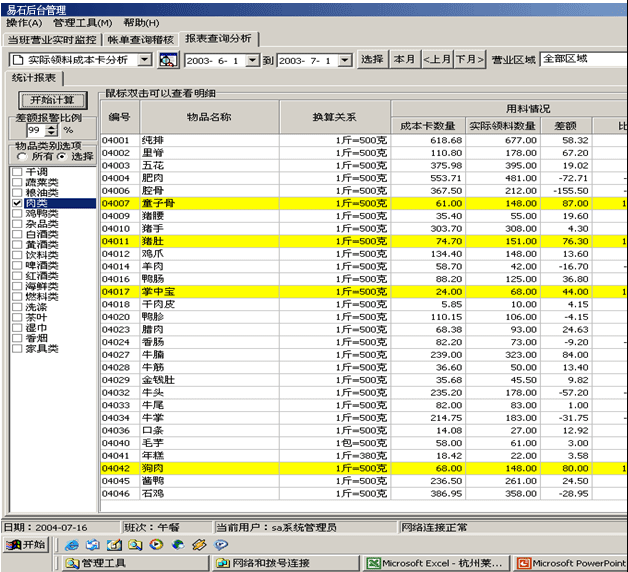The image size is (628, 572).
Task: Expand the 实际领料成本卡分析 report dropdown
Action: pos(145,60)
